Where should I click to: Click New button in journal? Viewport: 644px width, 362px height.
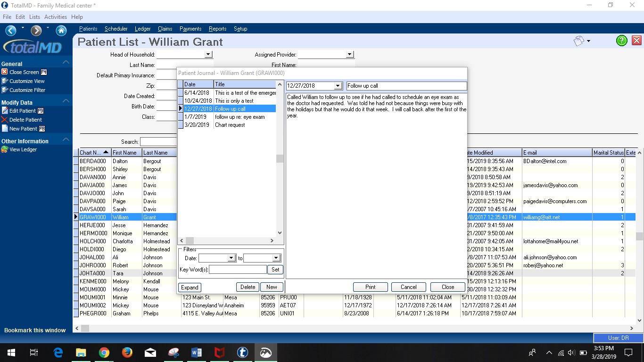(x=272, y=287)
